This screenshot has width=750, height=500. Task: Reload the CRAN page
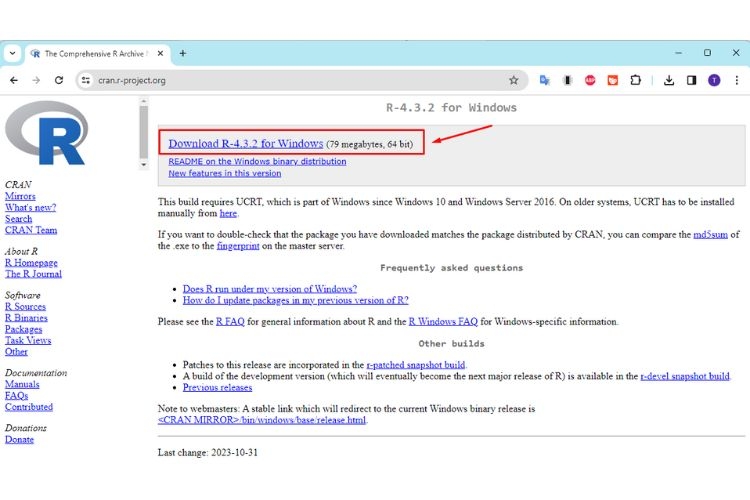click(59, 80)
